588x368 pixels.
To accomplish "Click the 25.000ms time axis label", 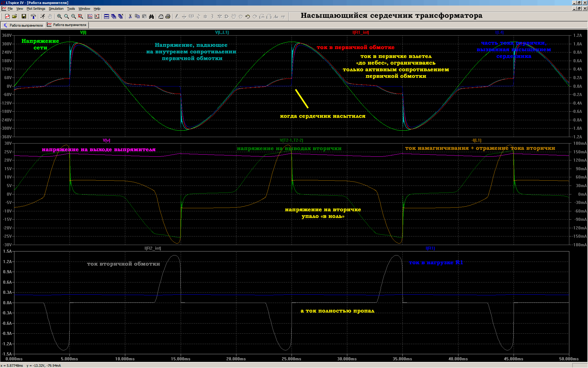I will pyautogui.click(x=292, y=359).
